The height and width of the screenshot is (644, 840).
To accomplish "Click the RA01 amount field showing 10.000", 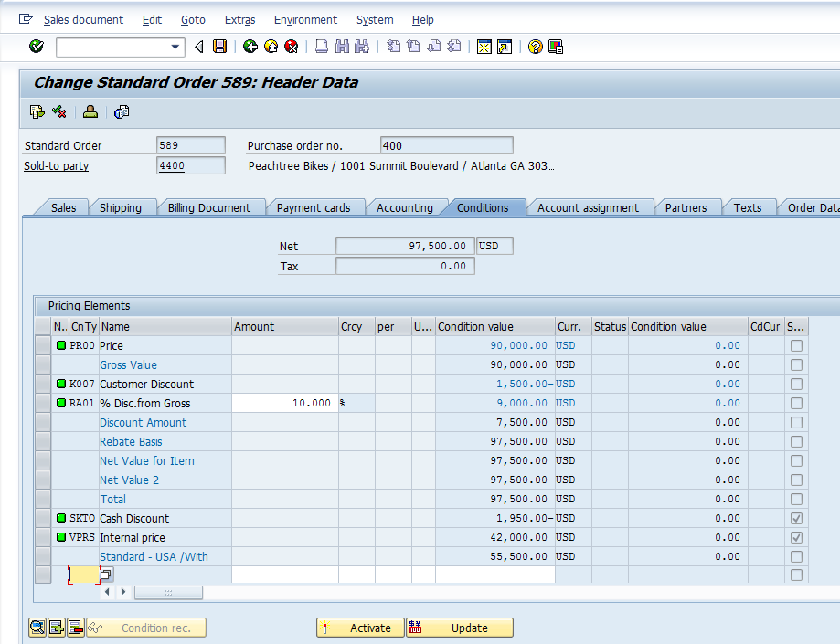I will [x=285, y=403].
